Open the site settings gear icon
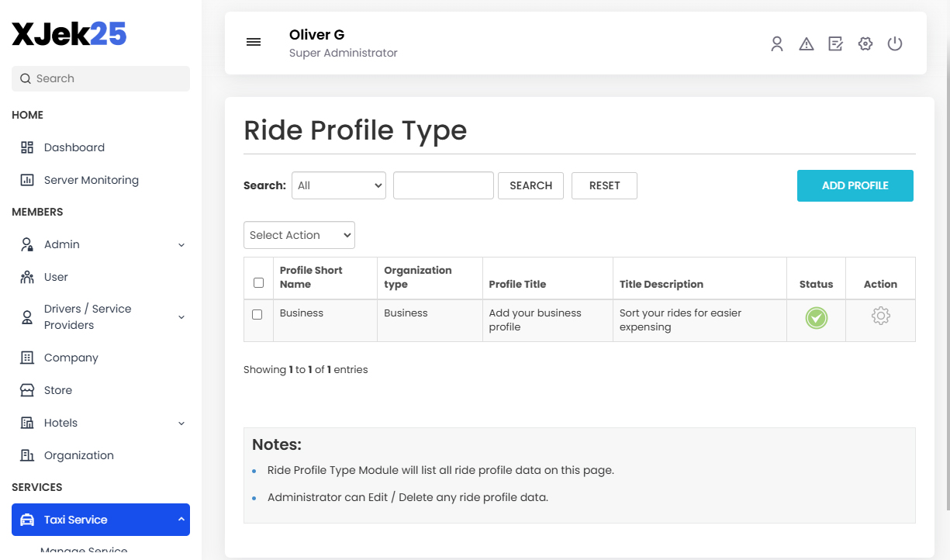Screen dimensions: 950x560 865,43
